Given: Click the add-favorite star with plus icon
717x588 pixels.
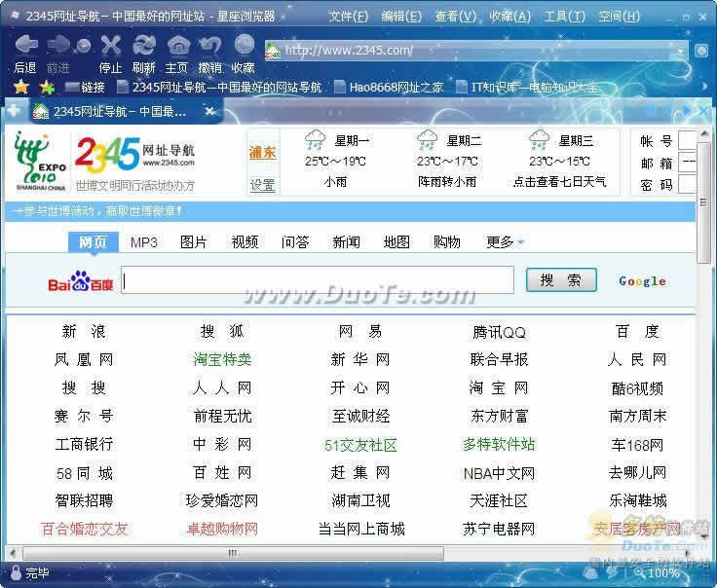Looking at the screenshot, I should (47, 87).
